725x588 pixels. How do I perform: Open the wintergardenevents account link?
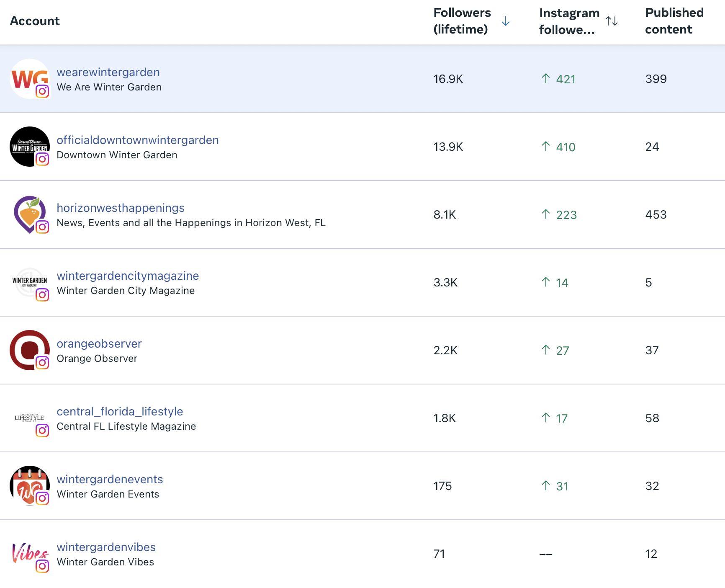click(x=110, y=479)
